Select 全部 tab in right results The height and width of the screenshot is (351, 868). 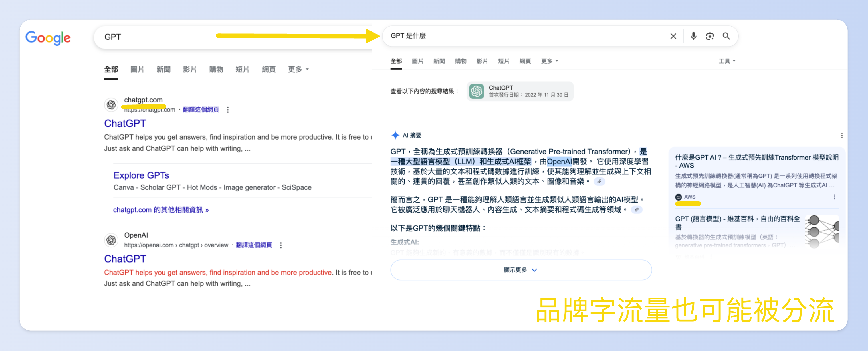[x=396, y=61]
